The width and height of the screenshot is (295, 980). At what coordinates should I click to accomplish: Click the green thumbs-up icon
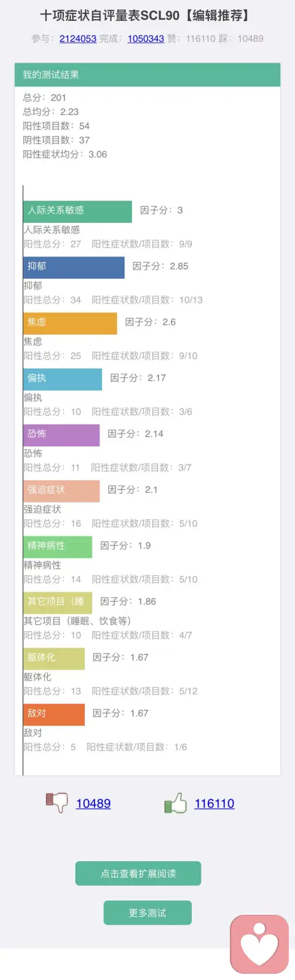point(175,803)
